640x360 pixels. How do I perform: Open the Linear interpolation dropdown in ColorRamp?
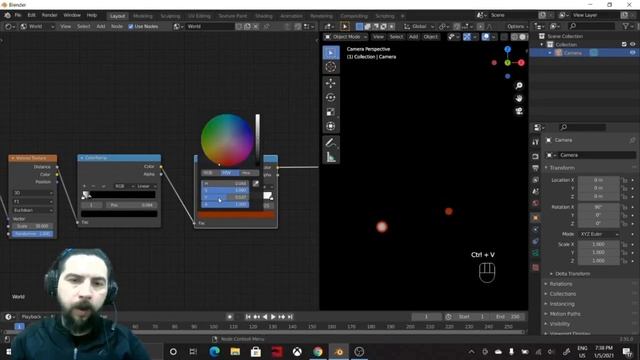point(146,186)
